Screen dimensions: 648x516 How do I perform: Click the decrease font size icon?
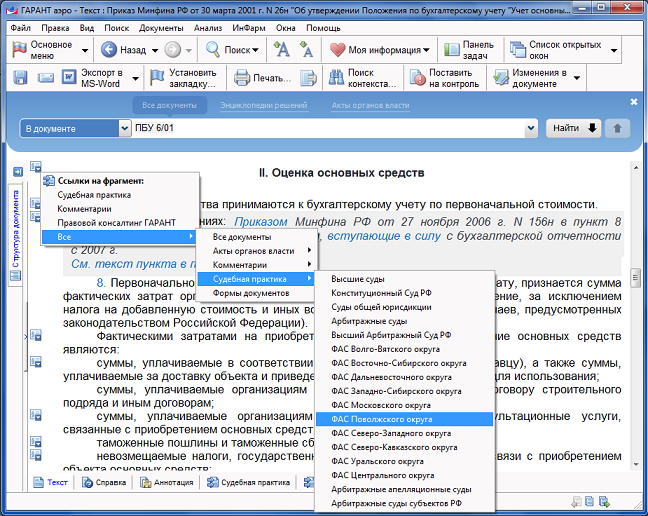307,49
